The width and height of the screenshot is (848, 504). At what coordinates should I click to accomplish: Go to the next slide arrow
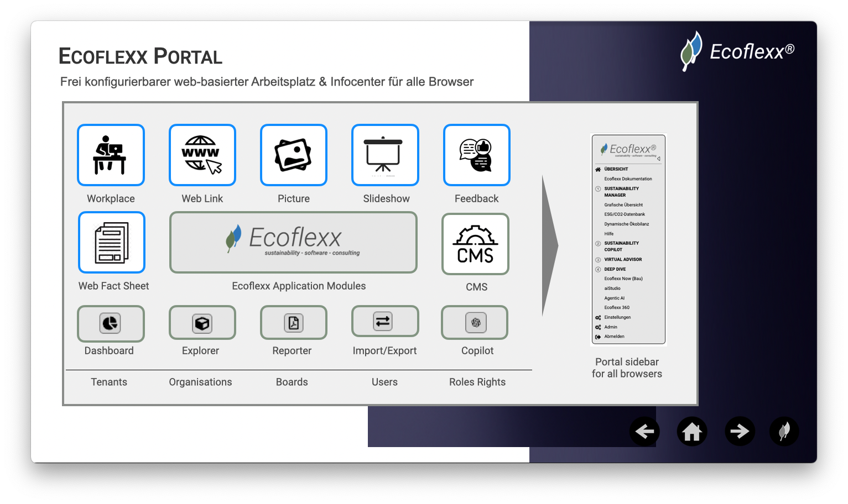tap(740, 431)
